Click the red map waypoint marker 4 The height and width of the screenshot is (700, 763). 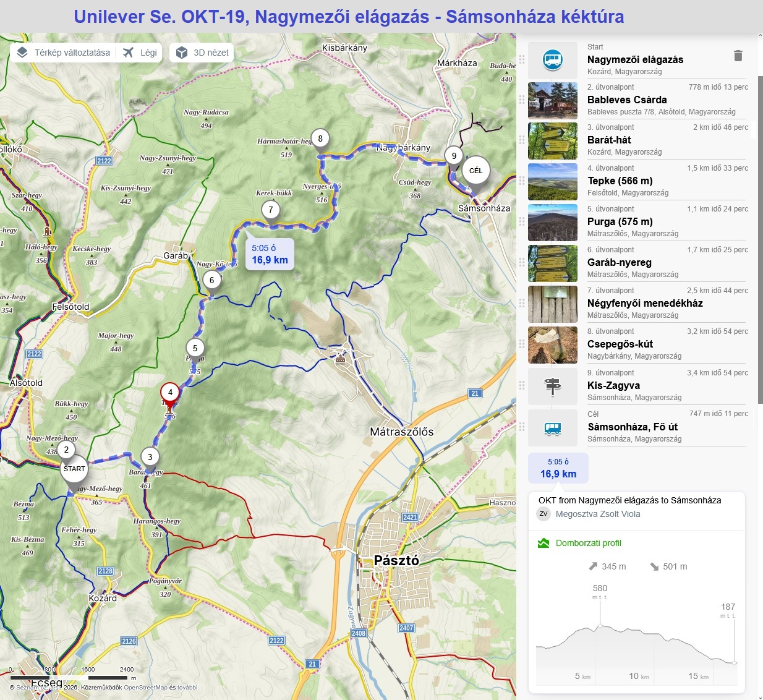[170, 393]
